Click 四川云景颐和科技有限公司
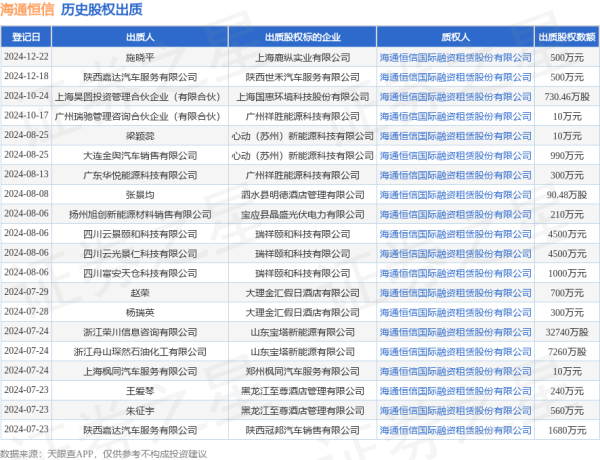 click(x=140, y=234)
